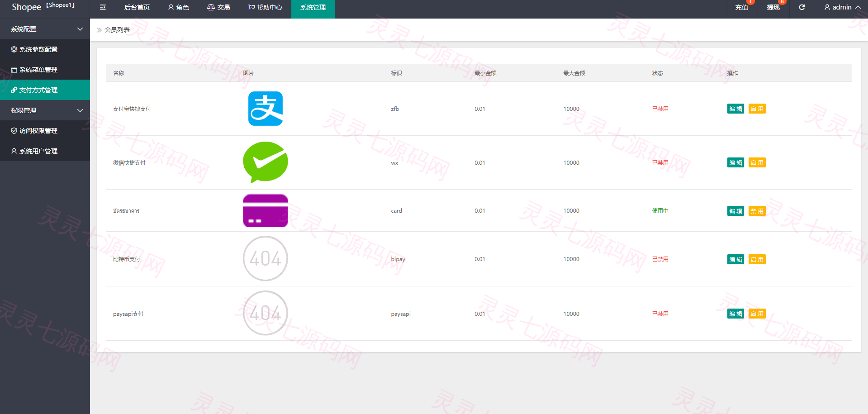
Task: Collapse the 系统配置 sidebar group
Action: point(45,29)
